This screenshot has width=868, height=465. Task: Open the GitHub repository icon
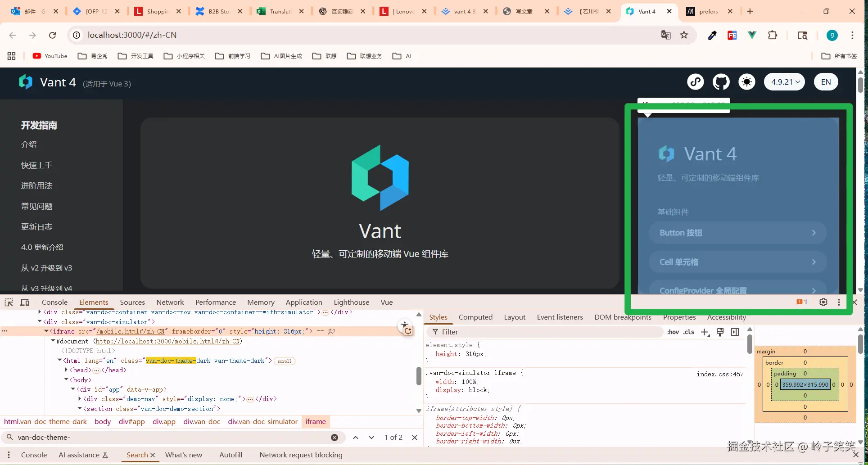point(721,82)
